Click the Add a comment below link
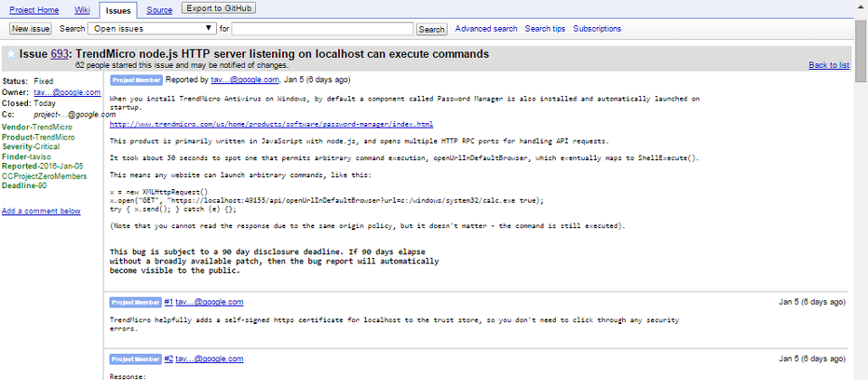The height and width of the screenshot is (380, 868). point(42,211)
